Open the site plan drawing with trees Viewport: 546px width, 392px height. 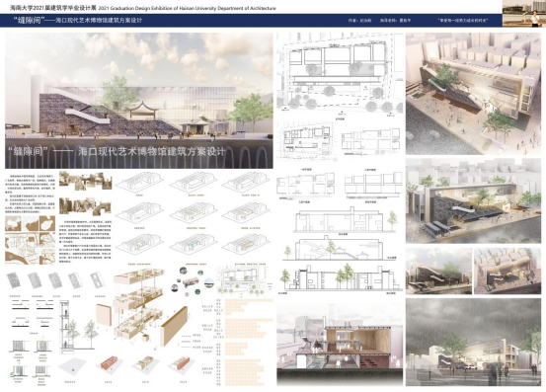[x=341, y=74]
